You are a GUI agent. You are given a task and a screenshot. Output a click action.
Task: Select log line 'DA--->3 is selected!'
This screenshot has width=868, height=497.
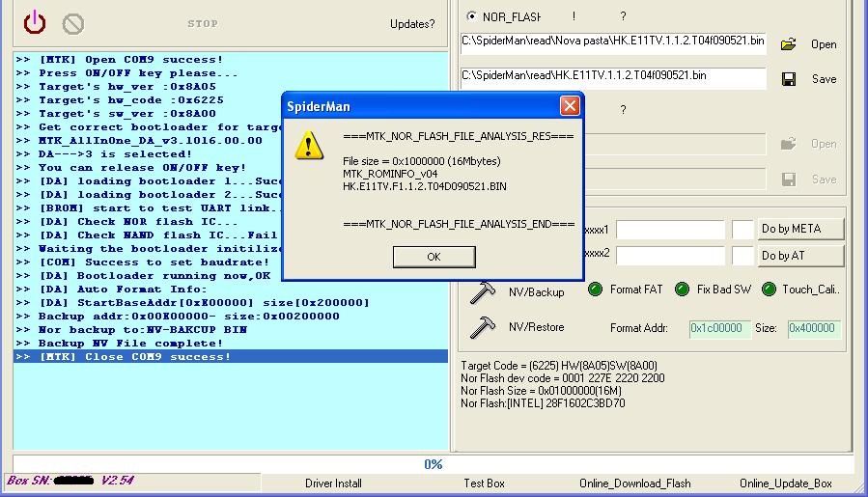pos(149,153)
